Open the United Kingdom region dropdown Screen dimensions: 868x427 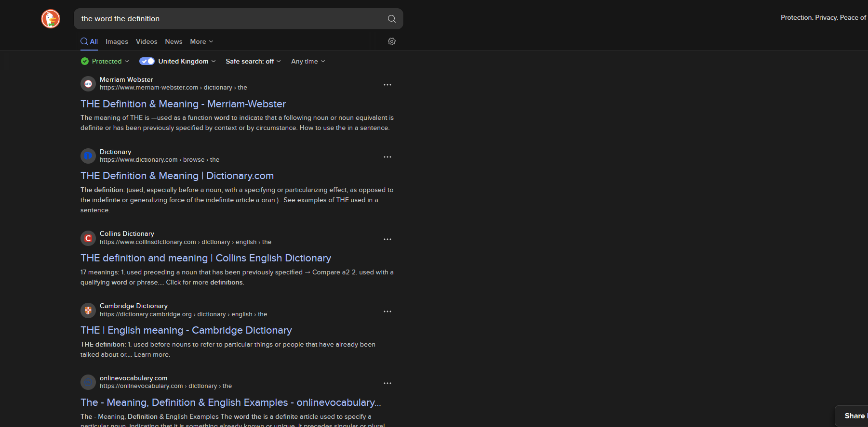[187, 61]
